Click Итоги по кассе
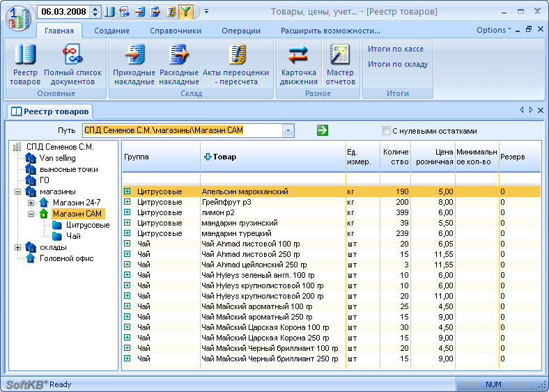Viewport: 549px width, 392px height. [x=395, y=49]
